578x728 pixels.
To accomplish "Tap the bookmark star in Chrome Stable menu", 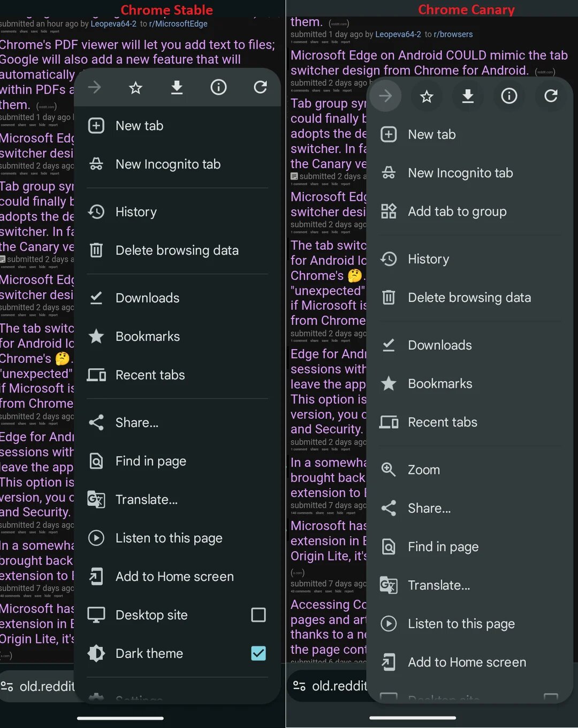I will (135, 87).
